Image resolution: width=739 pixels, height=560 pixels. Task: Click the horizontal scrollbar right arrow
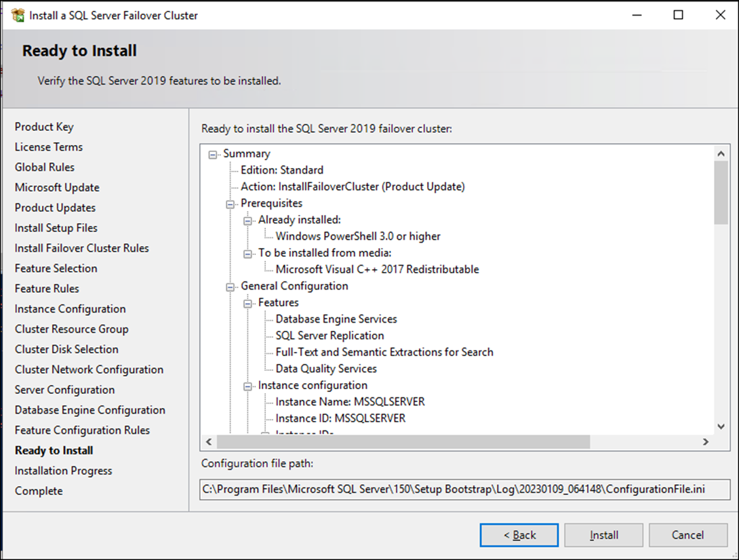point(706,442)
